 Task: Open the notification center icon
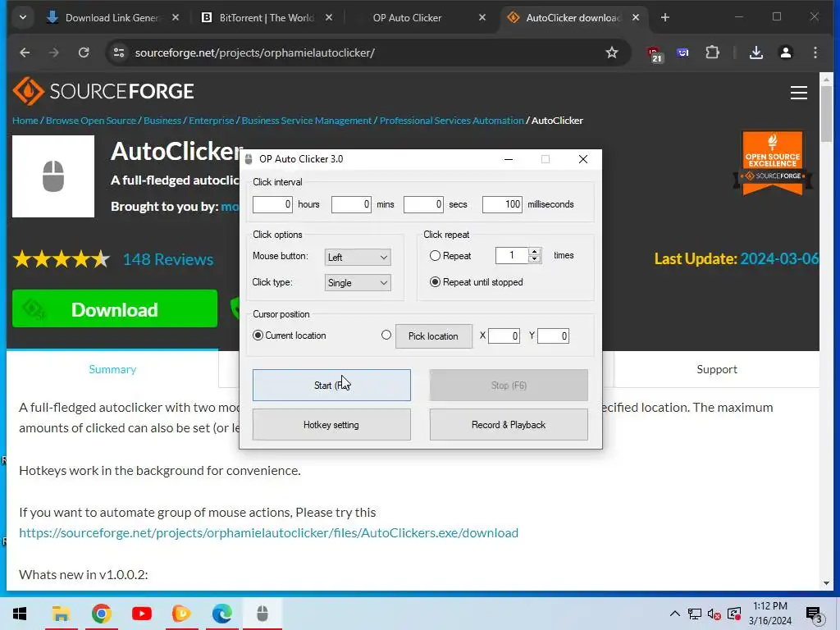(814, 614)
